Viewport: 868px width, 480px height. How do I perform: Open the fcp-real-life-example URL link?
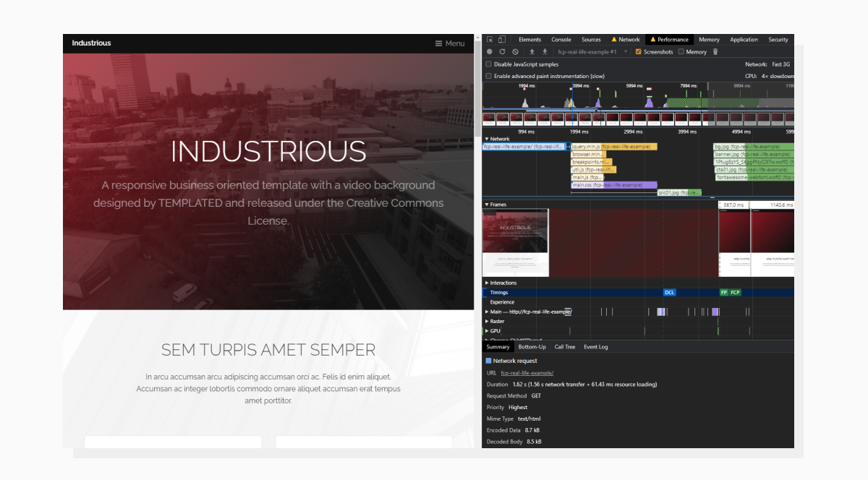click(528, 372)
